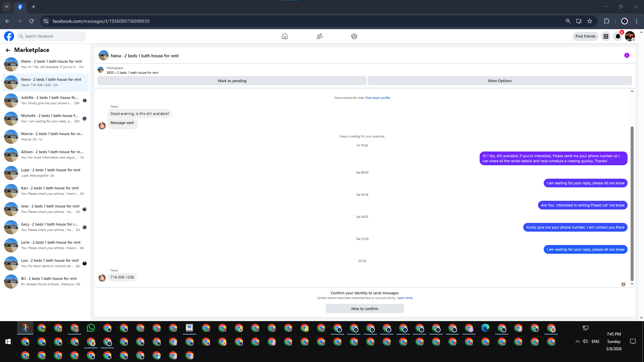Open the notifications bell
The image size is (644, 362).
pyautogui.click(x=618, y=36)
